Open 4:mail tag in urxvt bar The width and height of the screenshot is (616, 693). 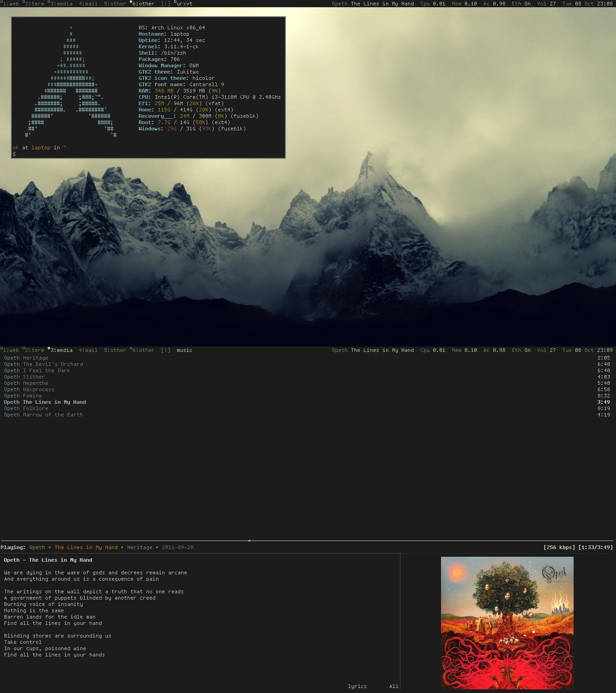pos(88,4)
